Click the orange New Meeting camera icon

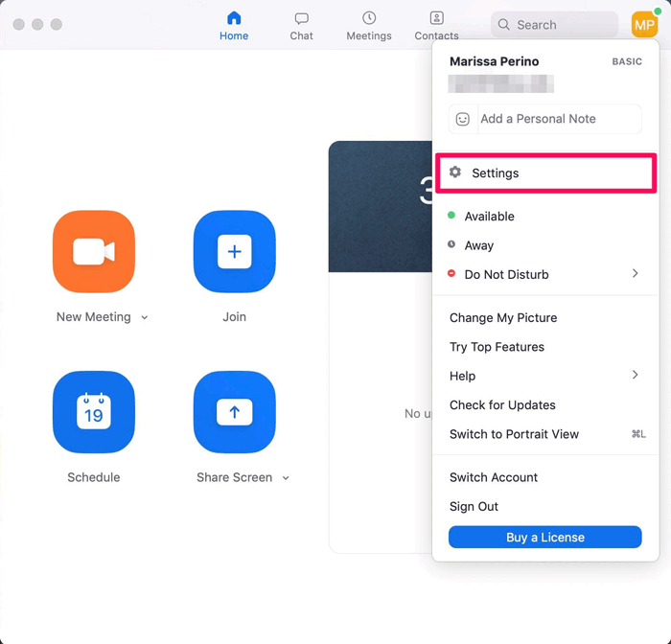pyautogui.click(x=94, y=252)
